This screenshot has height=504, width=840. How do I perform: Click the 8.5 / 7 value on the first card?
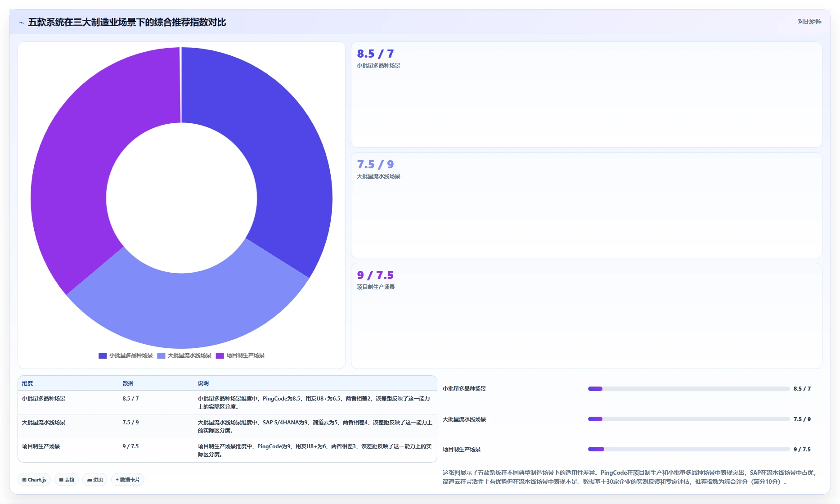point(375,54)
